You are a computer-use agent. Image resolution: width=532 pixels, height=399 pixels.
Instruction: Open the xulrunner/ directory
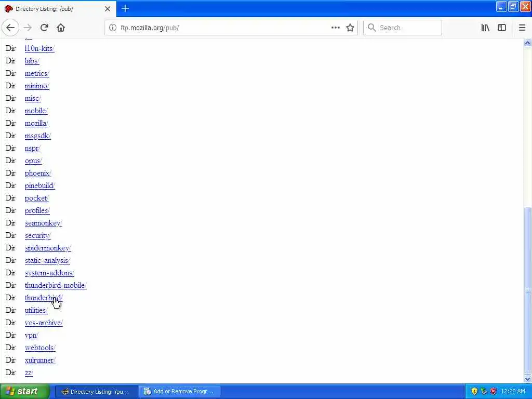[40, 361]
